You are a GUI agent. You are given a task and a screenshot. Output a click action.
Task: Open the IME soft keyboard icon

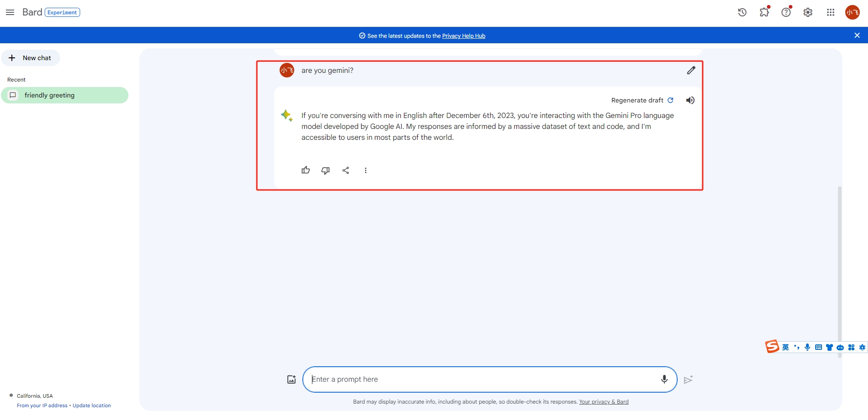coord(818,347)
